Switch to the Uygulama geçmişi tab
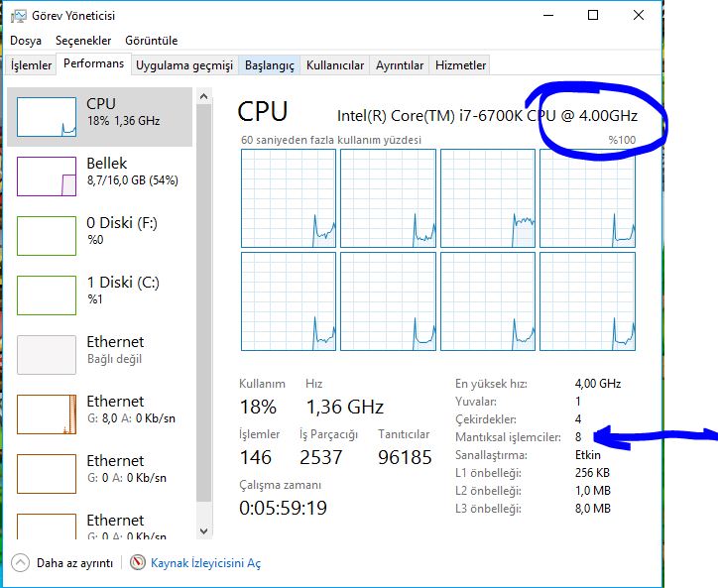Screen dimensions: 718x588 pyautogui.click(x=184, y=65)
